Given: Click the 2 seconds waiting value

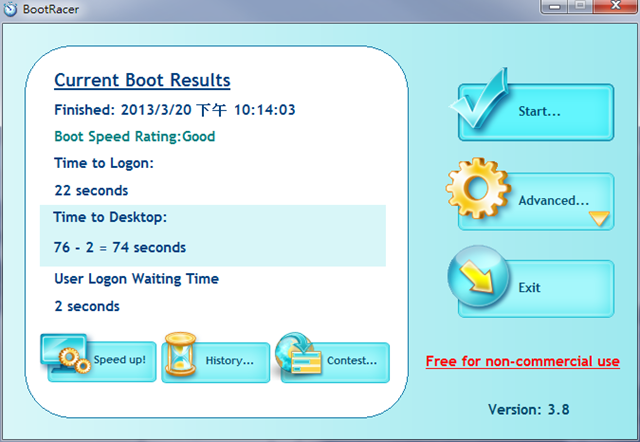Looking at the screenshot, I should click(x=87, y=306).
